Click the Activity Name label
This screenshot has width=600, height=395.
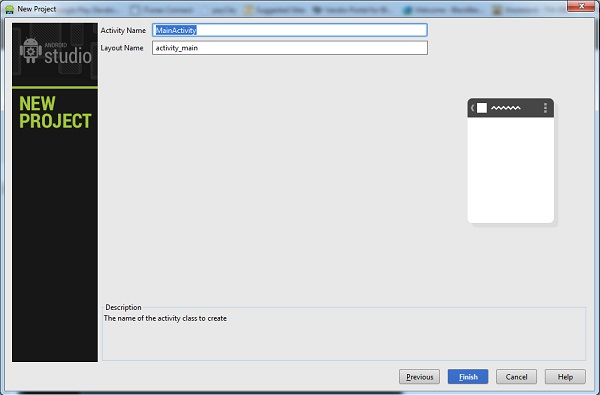pyautogui.click(x=123, y=30)
